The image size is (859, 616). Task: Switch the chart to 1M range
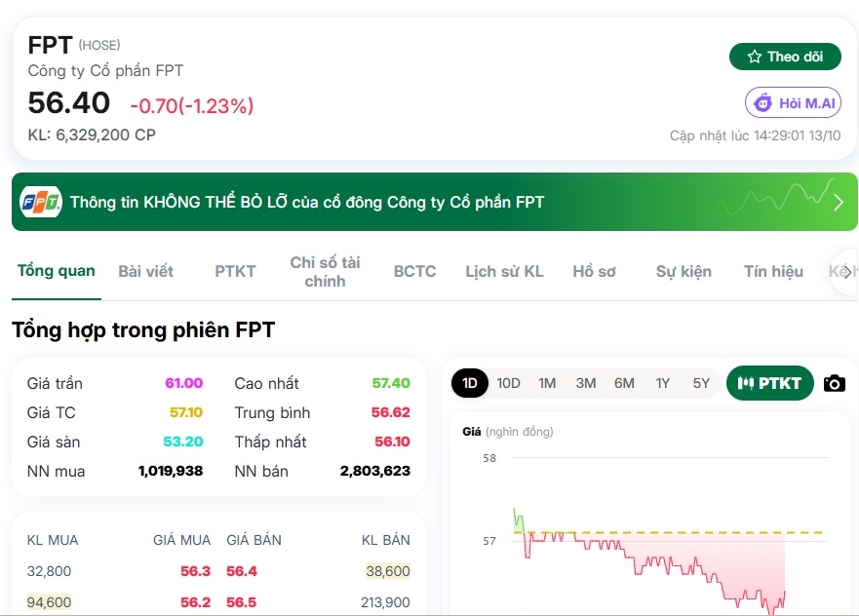[547, 383]
